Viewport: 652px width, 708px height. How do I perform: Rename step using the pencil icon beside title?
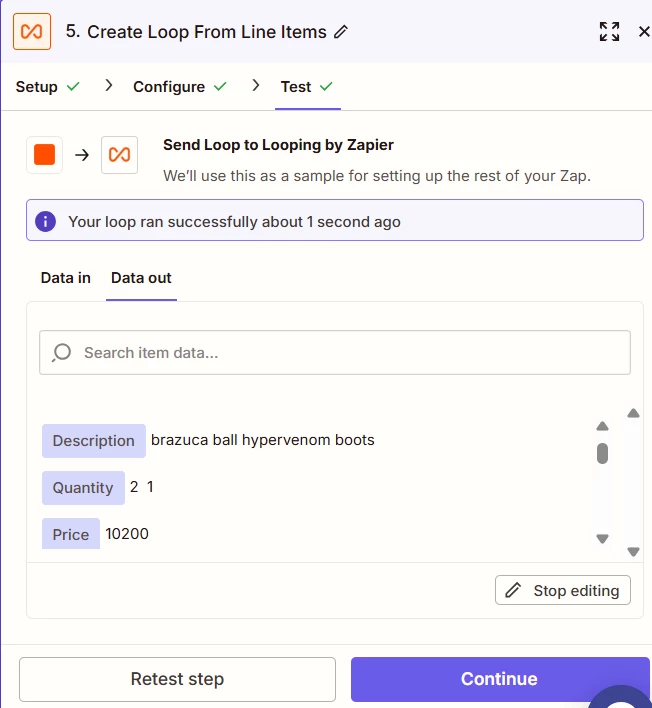341,32
